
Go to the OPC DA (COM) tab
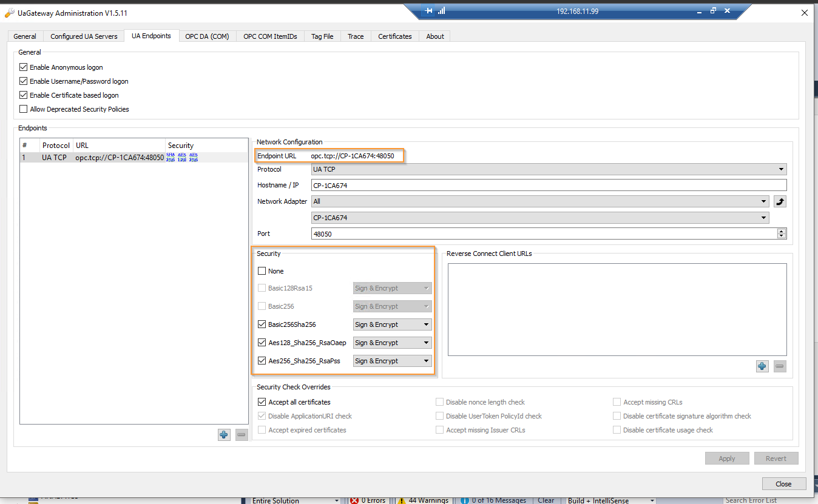tap(207, 36)
